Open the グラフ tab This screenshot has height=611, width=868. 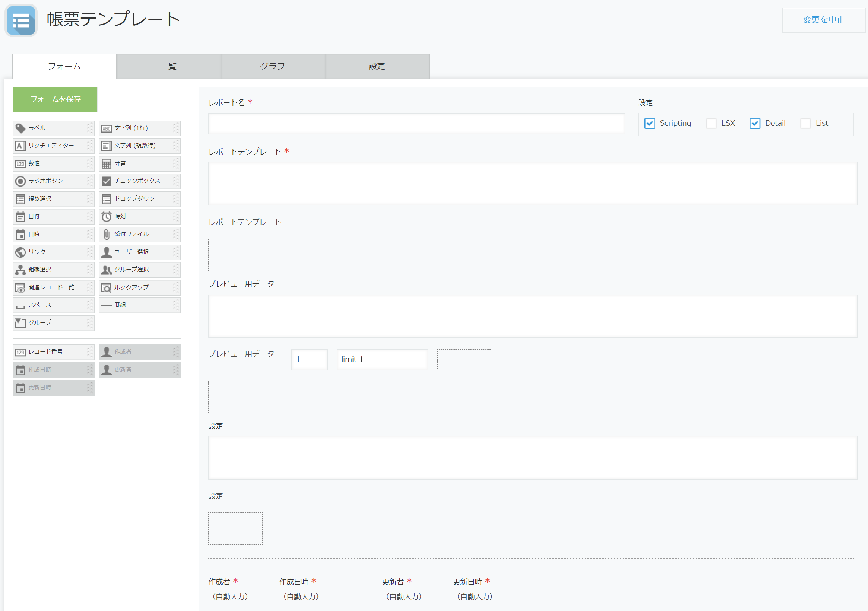[273, 67]
